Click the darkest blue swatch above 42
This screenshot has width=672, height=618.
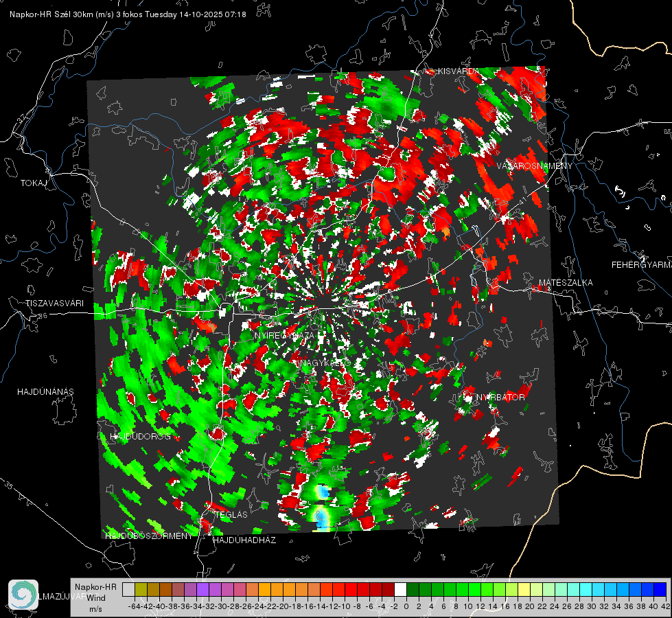660,589
